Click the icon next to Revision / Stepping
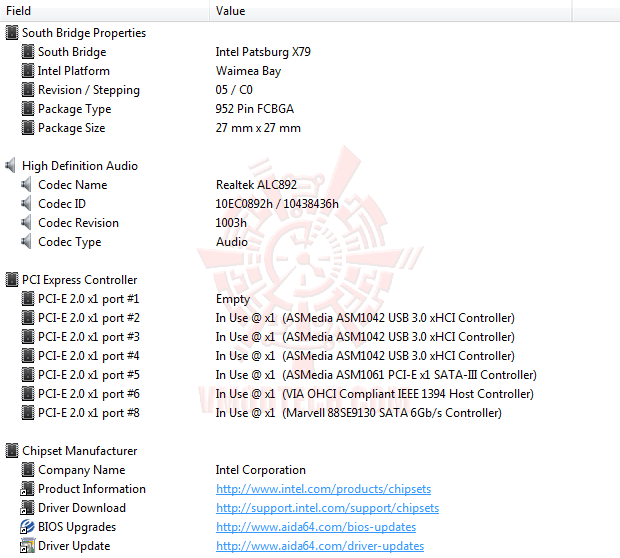Screen dimensions: 620x558 tap(28, 90)
